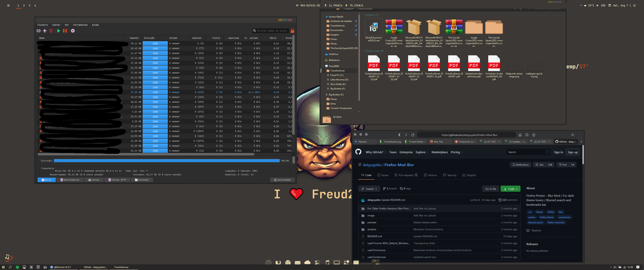
Task: Open the Ferramentas menu
Action: [x=80, y=25]
